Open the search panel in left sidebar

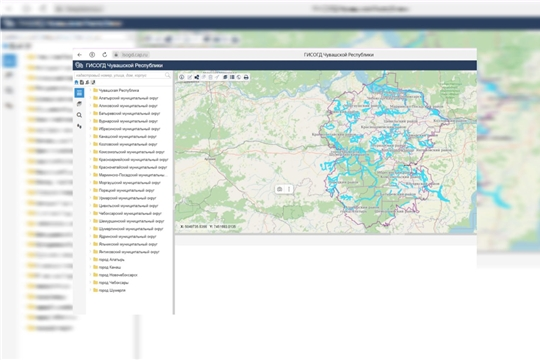[79, 115]
